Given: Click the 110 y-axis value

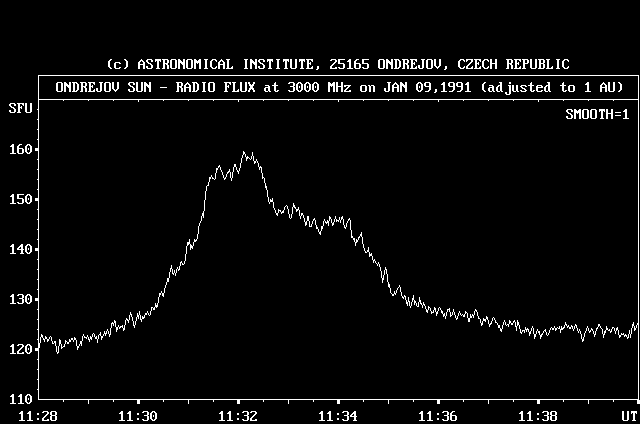Looking at the screenshot, I should (19, 399).
